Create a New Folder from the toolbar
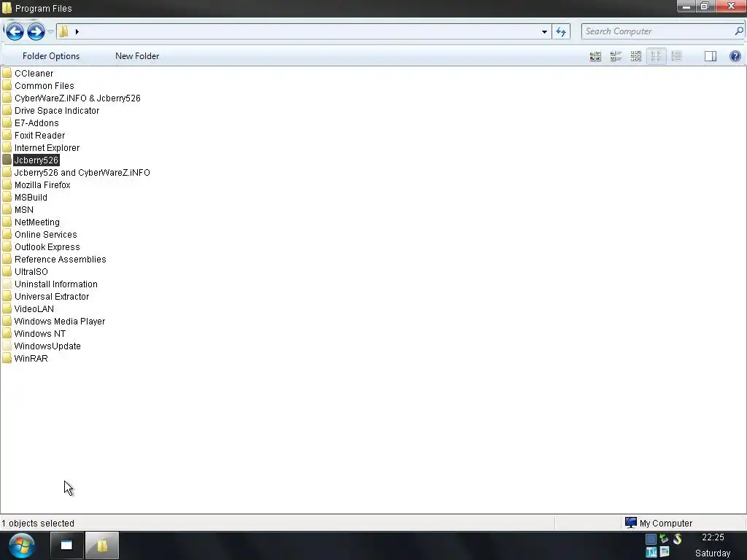 point(137,56)
